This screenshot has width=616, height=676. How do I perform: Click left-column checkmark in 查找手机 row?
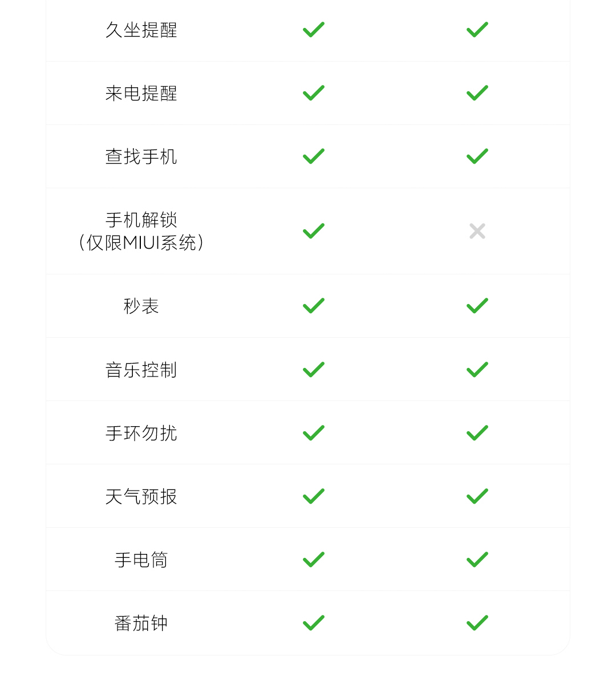coord(313,156)
